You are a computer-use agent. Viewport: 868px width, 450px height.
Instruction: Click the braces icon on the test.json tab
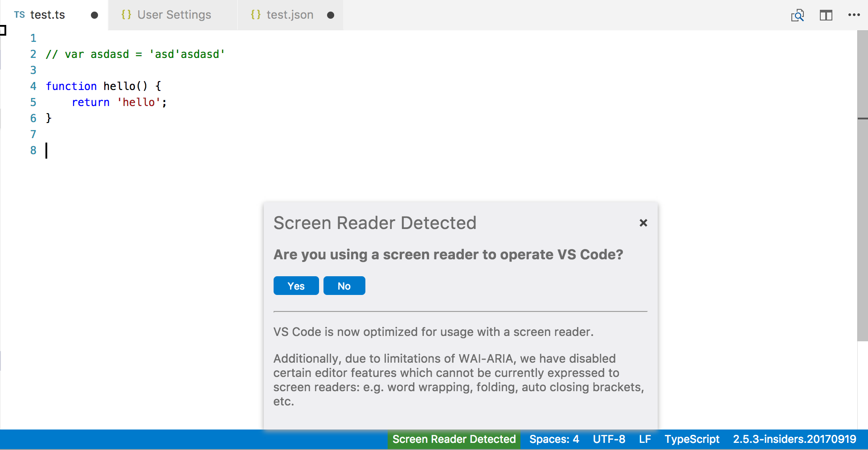pos(256,15)
